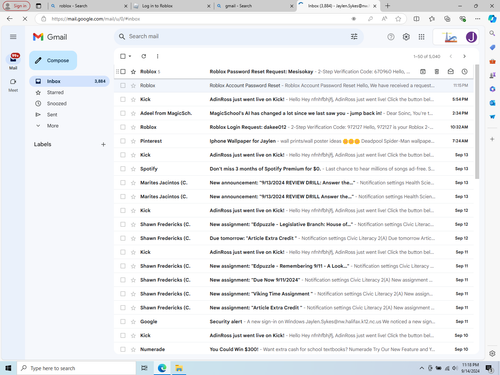The image size is (500, 375).
Task: Create a new label with plus icon
Action: tap(103, 144)
